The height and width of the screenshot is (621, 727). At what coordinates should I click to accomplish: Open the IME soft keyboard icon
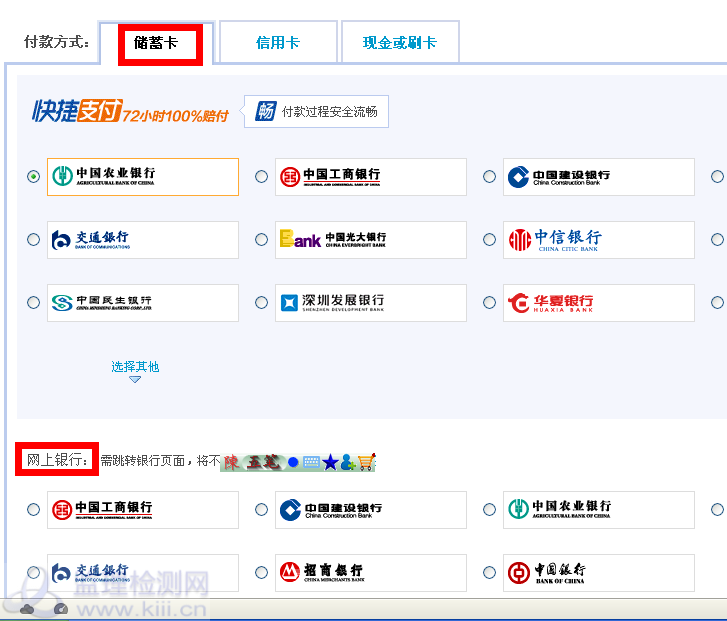pos(311,462)
